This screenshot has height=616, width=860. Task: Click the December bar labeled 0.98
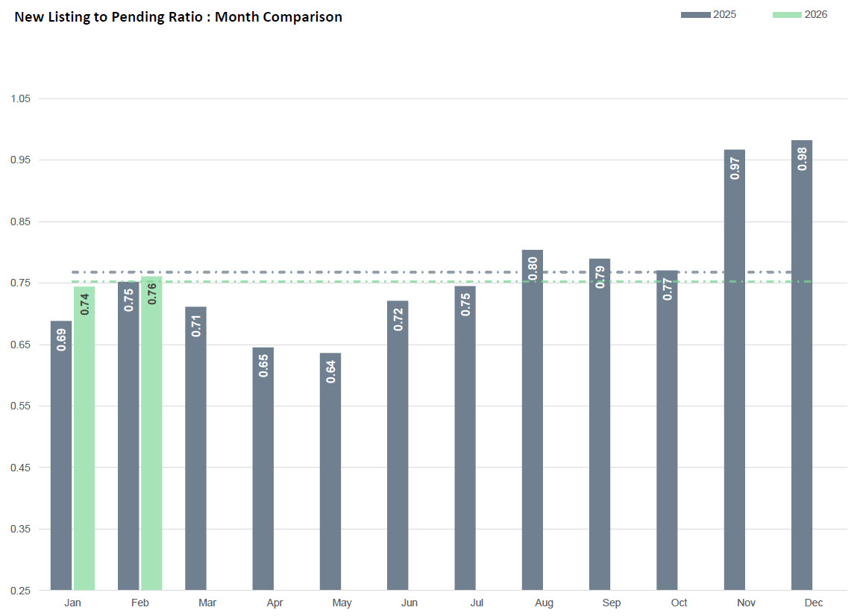[x=802, y=365]
